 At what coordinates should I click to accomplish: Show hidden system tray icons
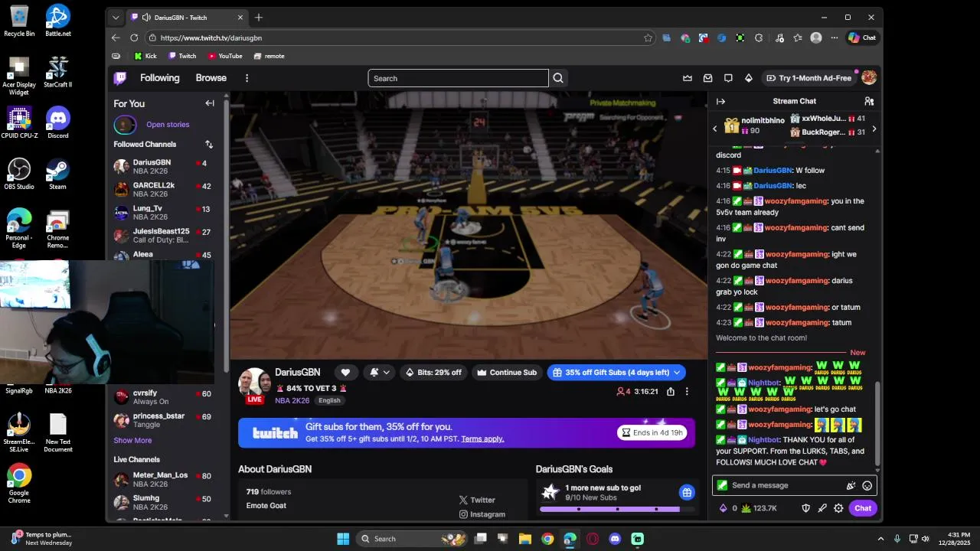pyautogui.click(x=880, y=539)
